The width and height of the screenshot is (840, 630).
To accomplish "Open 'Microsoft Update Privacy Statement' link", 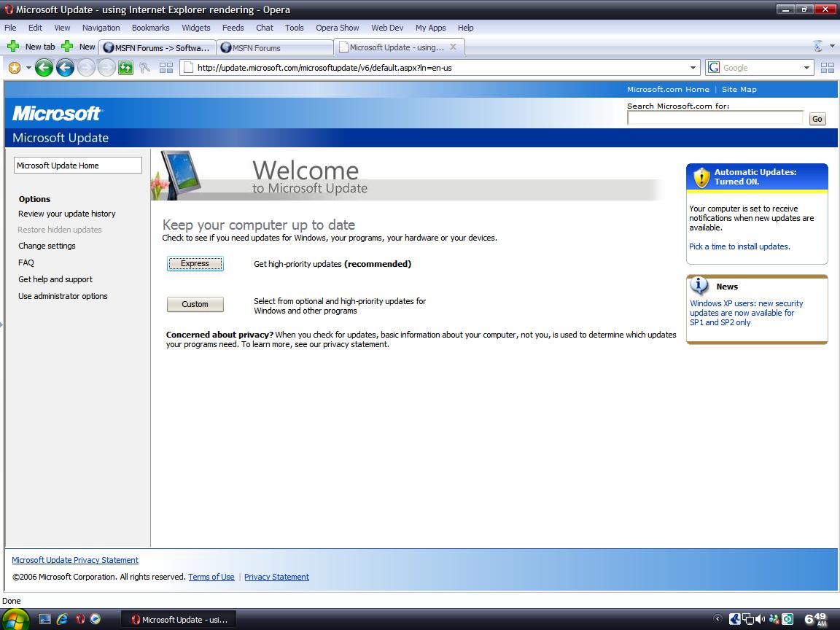I will 75,560.
